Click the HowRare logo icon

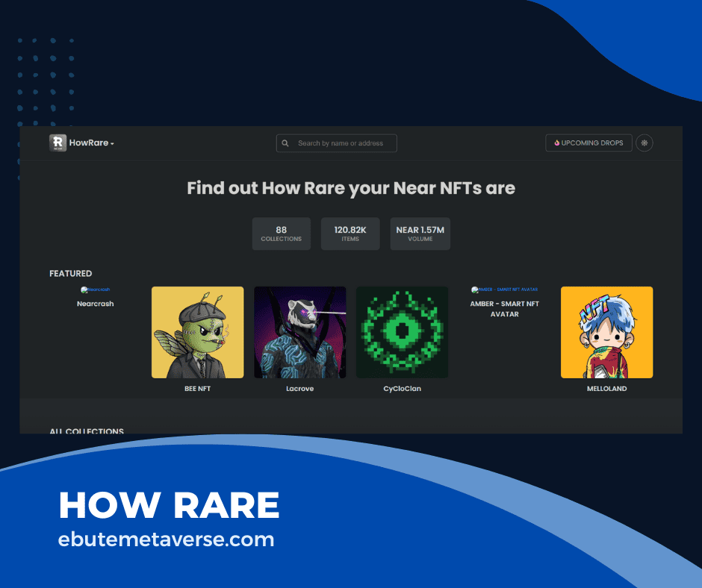tap(58, 143)
